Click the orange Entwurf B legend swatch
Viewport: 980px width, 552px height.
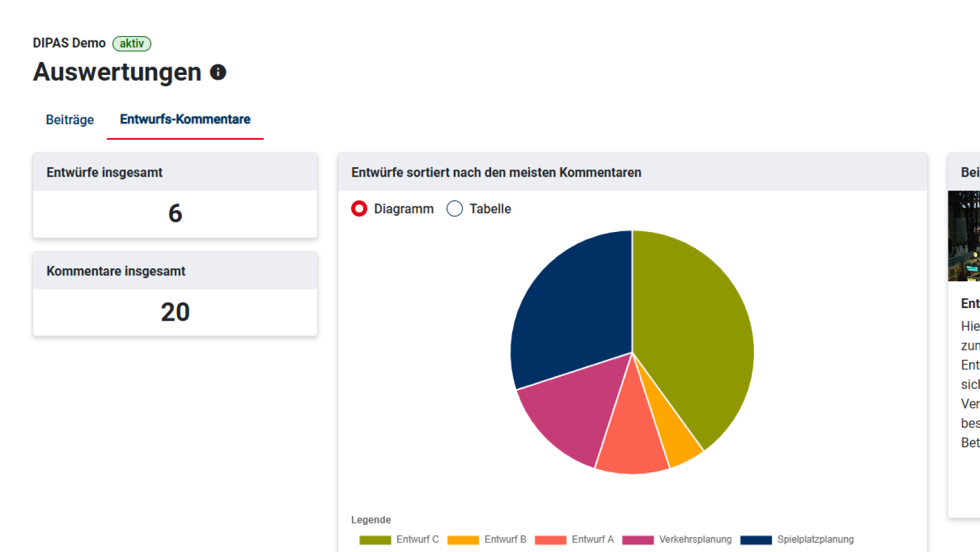(x=463, y=540)
